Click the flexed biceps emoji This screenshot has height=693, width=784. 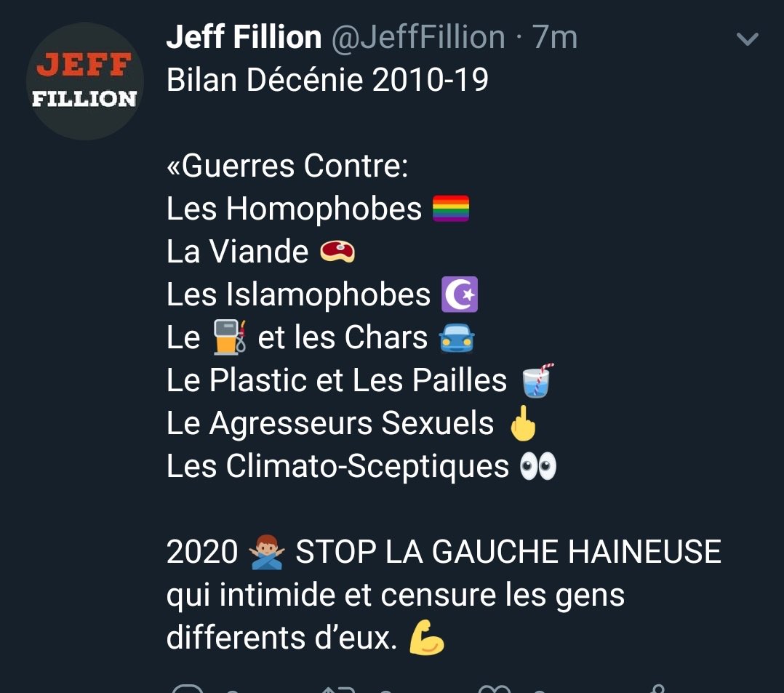[x=426, y=638]
